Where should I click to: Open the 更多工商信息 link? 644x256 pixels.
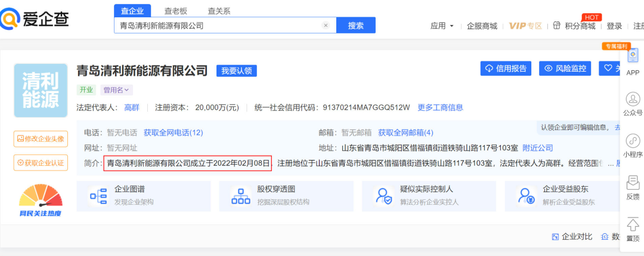pyautogui.click(x=440, y=107)
